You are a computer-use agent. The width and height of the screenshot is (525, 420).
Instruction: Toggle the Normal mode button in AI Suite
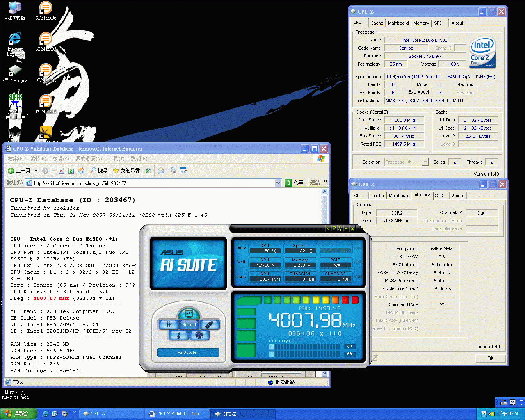[189, 325]
